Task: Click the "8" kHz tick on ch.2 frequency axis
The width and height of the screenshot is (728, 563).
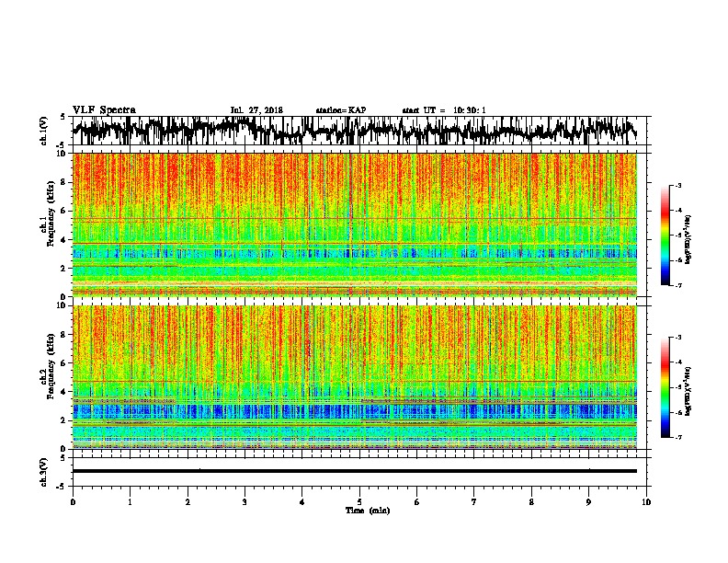Action: click(x=63, y=335)
